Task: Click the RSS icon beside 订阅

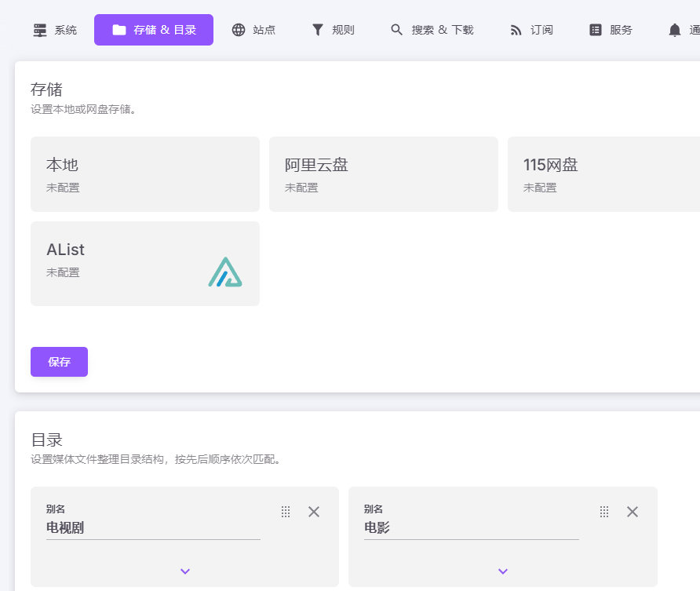Action: [516, 31]
